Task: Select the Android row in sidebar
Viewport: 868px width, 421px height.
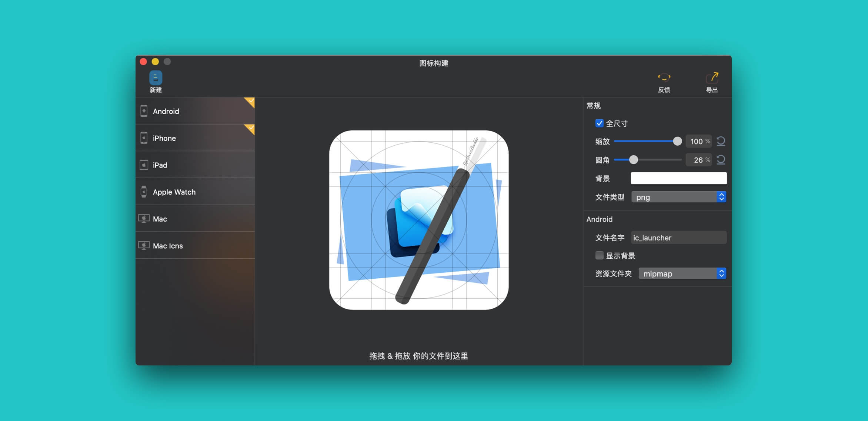Action: 195,111
